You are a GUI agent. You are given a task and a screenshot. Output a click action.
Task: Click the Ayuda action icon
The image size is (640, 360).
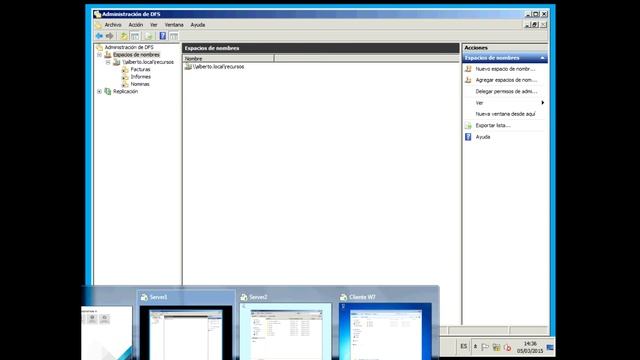(468, 137)
